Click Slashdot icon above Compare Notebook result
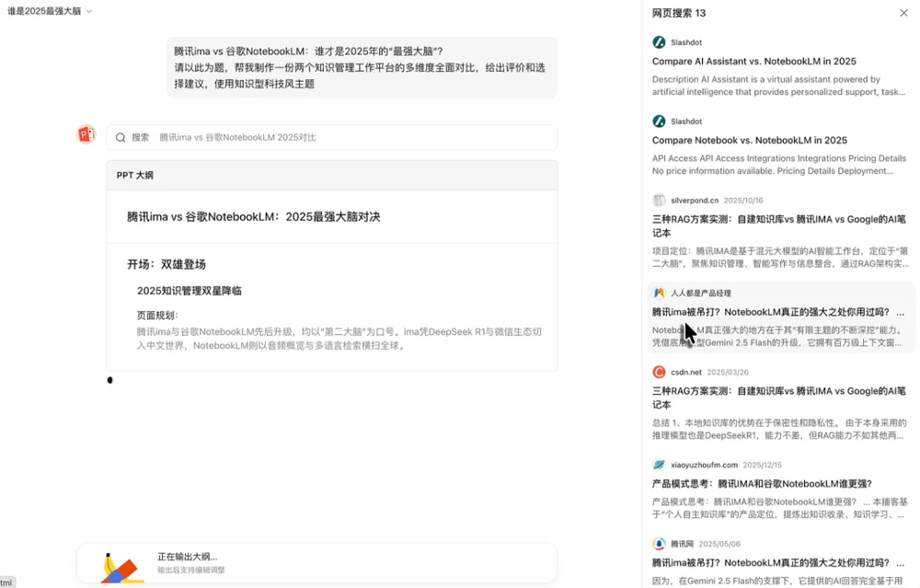 [x=659, y=121]
